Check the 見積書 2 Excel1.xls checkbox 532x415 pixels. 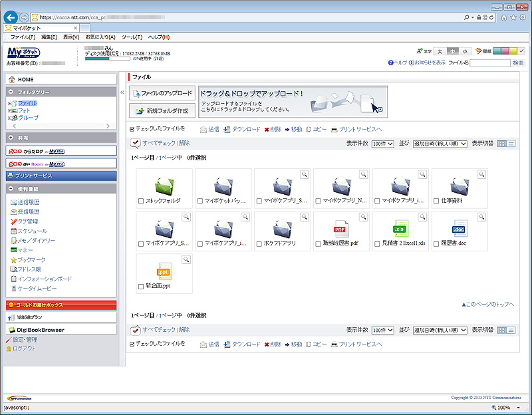[377, 243]
